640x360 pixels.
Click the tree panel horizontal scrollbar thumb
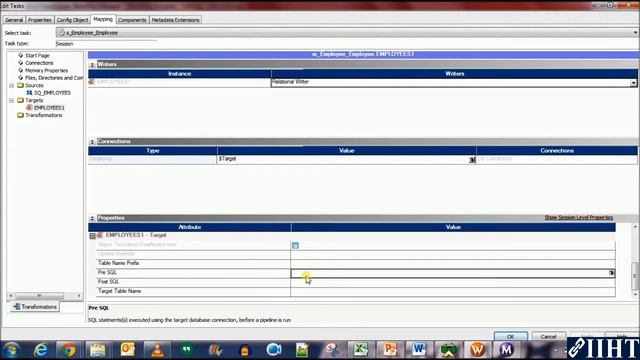39,296
